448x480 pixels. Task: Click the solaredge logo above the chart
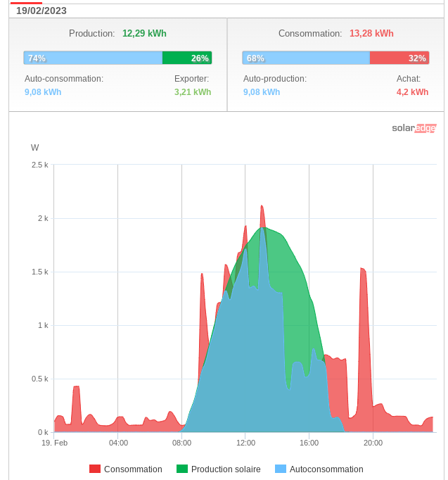414,128
